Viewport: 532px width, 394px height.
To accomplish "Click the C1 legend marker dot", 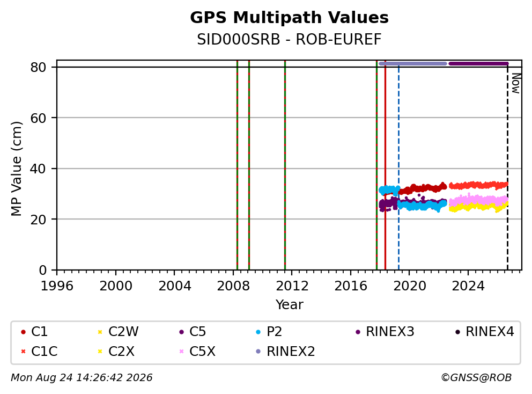I will coord(23,332).
